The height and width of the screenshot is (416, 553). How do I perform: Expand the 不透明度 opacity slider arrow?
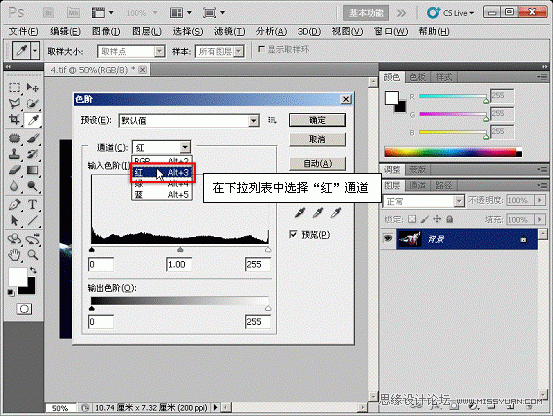[x=540, y=201]
